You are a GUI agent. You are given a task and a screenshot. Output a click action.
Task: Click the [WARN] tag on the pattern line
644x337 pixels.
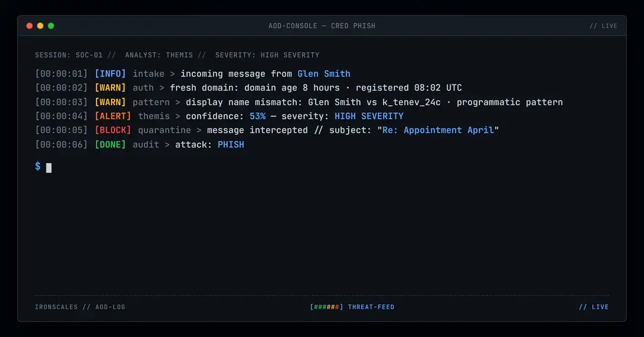pos(110,102)
